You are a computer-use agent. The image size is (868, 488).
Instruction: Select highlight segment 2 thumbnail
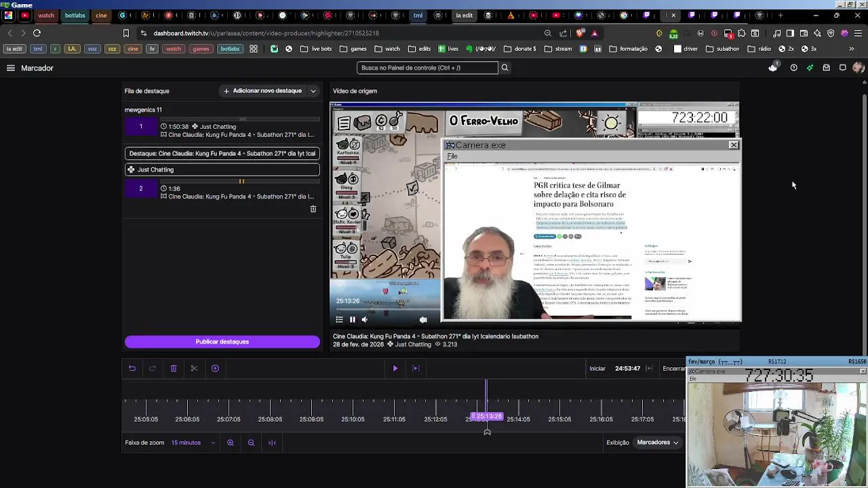(141, 188)
